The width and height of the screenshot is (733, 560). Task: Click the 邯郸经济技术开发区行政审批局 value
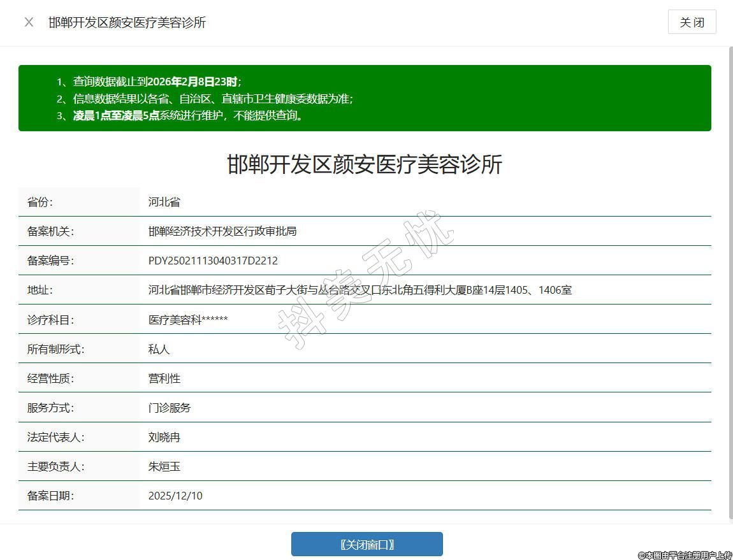click(222, 231)
